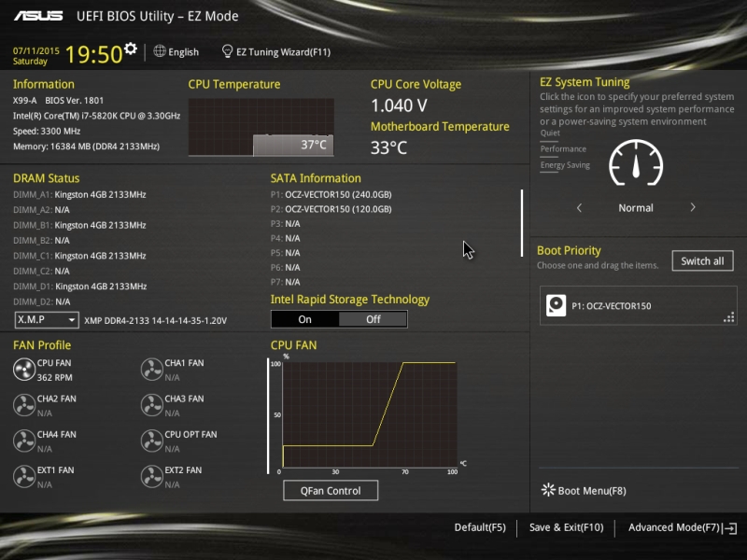Image resolution: width=747 pixels, height=560 pixels.
Task: Switch to previous tuning mode with left chevron
Action: point(579,207)
